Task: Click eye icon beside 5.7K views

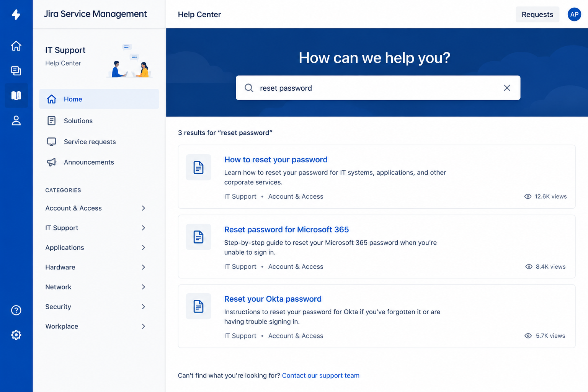Action: pos(528,336)
